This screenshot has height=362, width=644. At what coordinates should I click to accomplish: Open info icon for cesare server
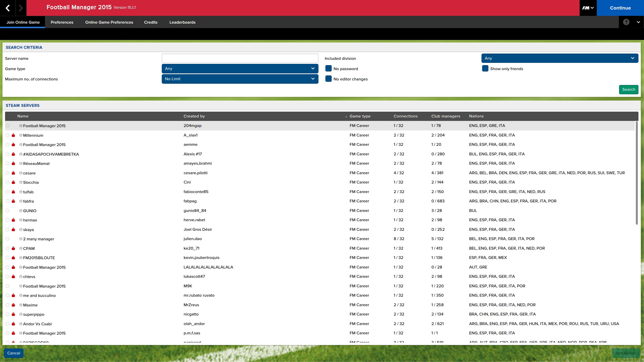[21, 173]
